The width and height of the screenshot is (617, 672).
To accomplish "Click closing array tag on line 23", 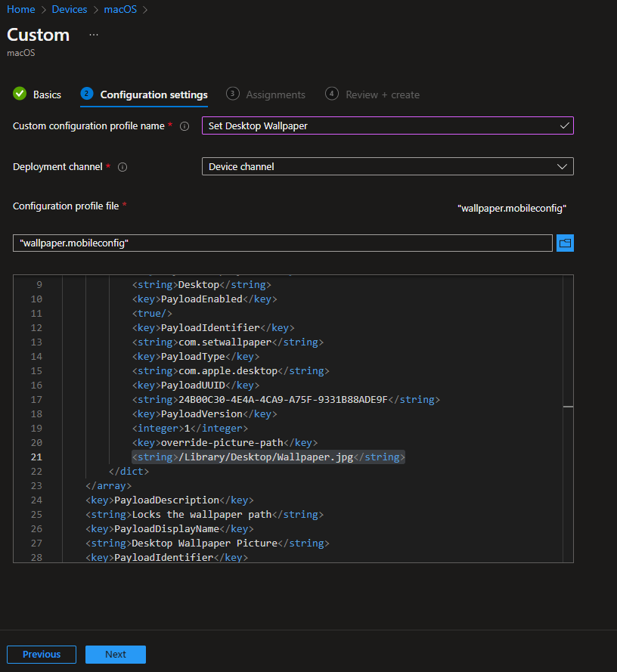I will [x=108, y=485].
